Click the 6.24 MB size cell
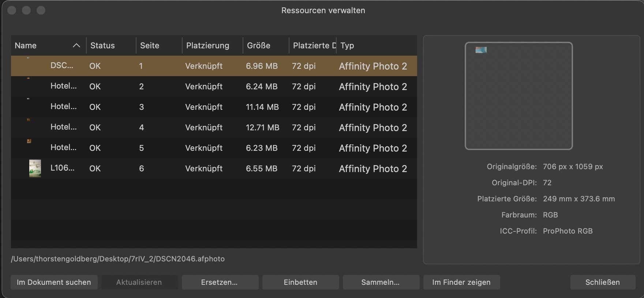644x298 pixels. click(x=262, y=86)
